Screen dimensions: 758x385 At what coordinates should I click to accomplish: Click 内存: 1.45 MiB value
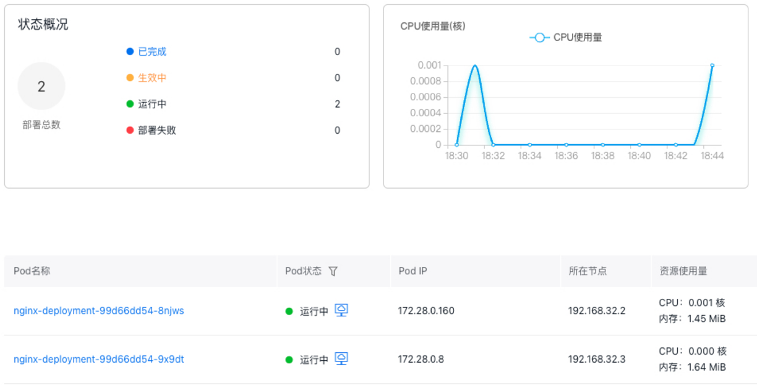pos(692,319)
